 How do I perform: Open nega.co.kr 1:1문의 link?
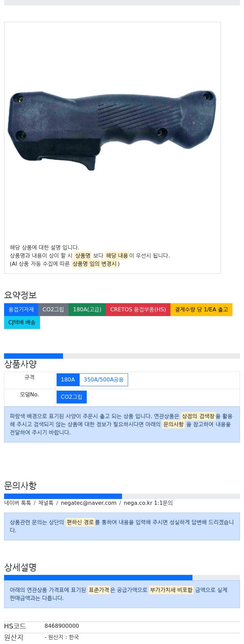click(x=148, y=503)
